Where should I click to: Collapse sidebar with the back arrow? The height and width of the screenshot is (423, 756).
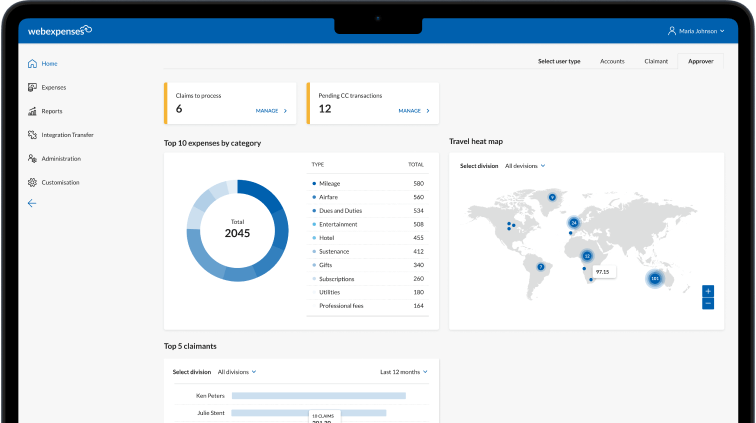point(32,204)
